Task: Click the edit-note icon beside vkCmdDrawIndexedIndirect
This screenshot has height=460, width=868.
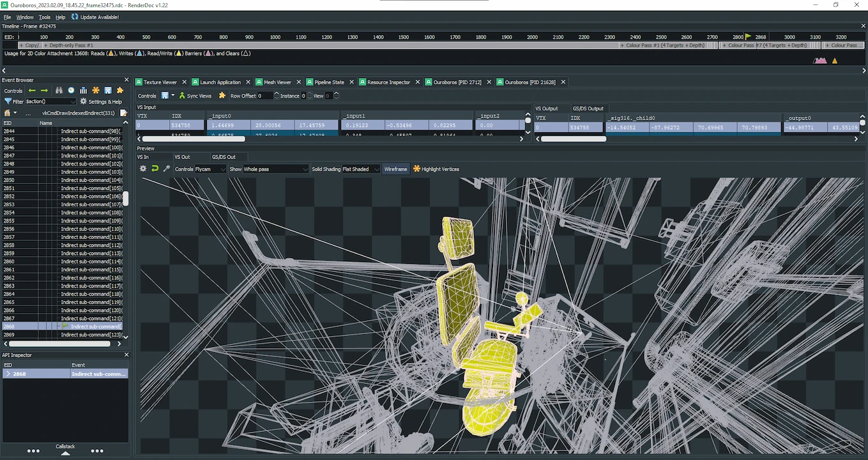Action: pos(123,113)
